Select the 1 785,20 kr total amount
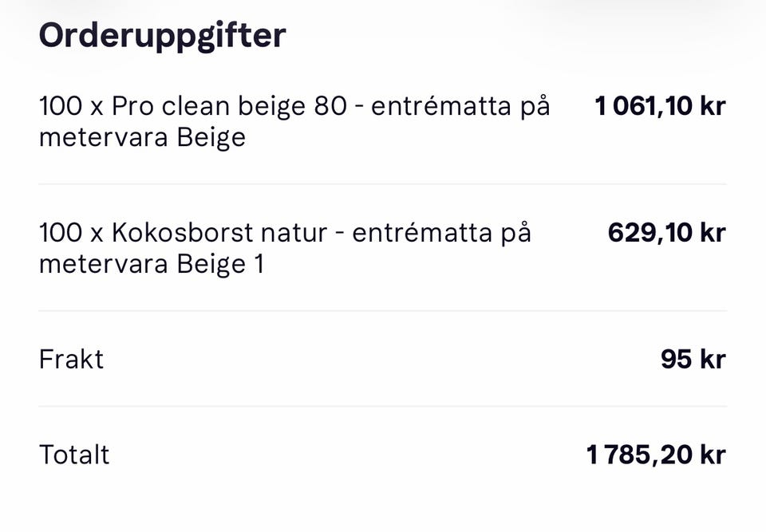Viewport: 766px width, 532px height. (656, 455)
